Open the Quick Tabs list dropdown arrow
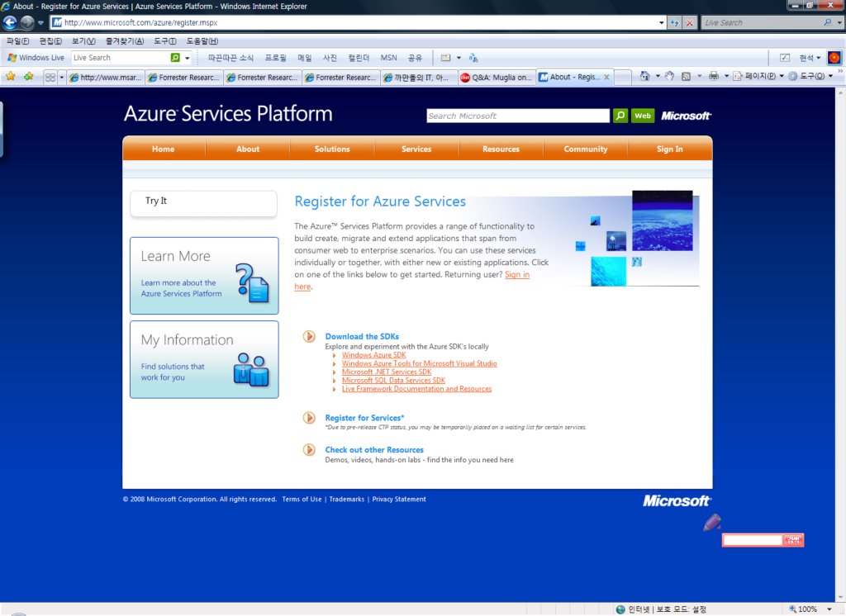The width and height of the screenshot is (846, 616). click(x=61, y=77)
